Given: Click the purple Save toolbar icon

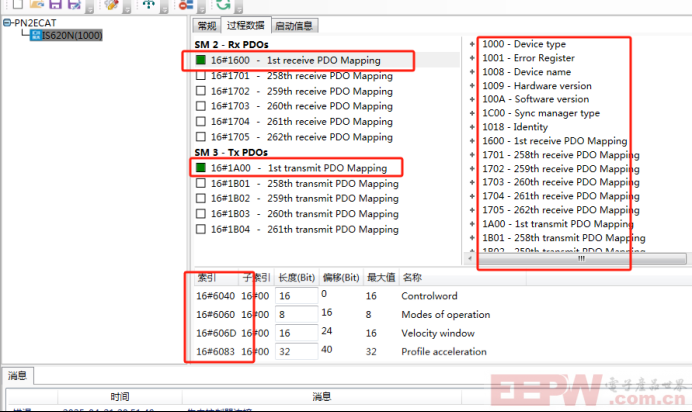Looking at the screenshot, I should 56,4.
